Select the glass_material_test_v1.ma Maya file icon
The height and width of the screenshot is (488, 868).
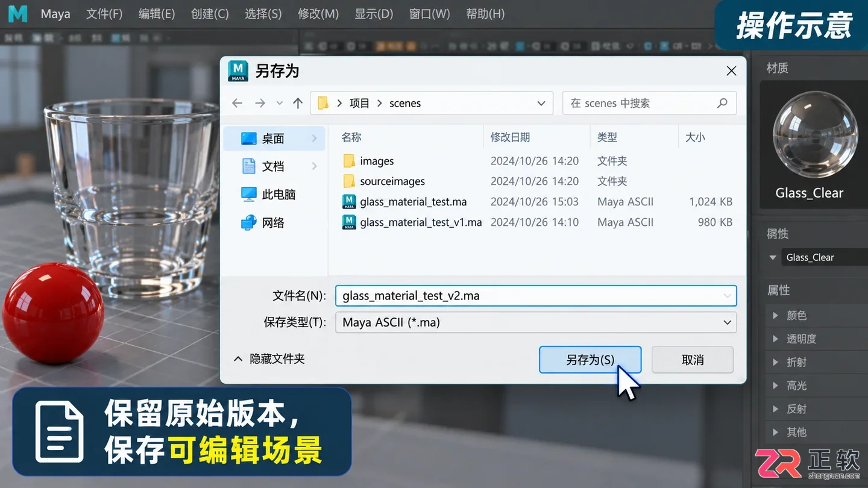[x=349, y=222]
